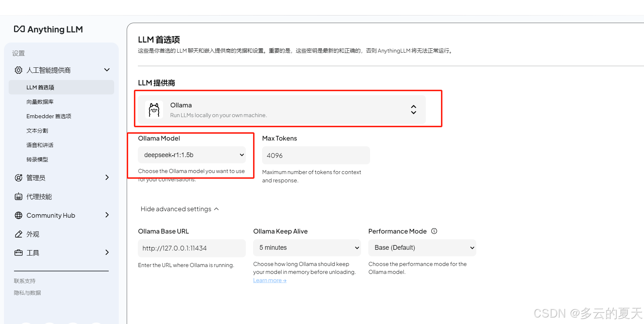Open the Ollama Keep Alive dropdown
The image size is (644, 324).
pos(307,248)
